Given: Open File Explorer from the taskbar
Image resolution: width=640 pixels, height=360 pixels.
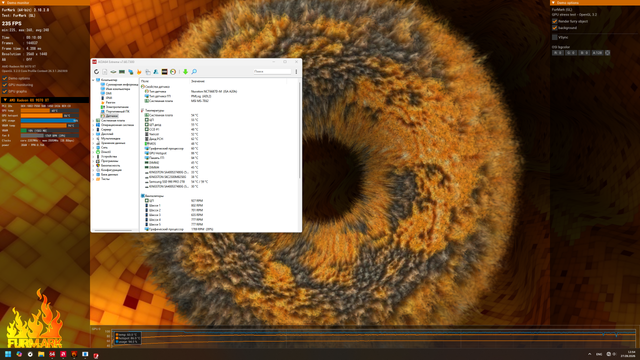Looking at the screenshot, I should (41, 354).
